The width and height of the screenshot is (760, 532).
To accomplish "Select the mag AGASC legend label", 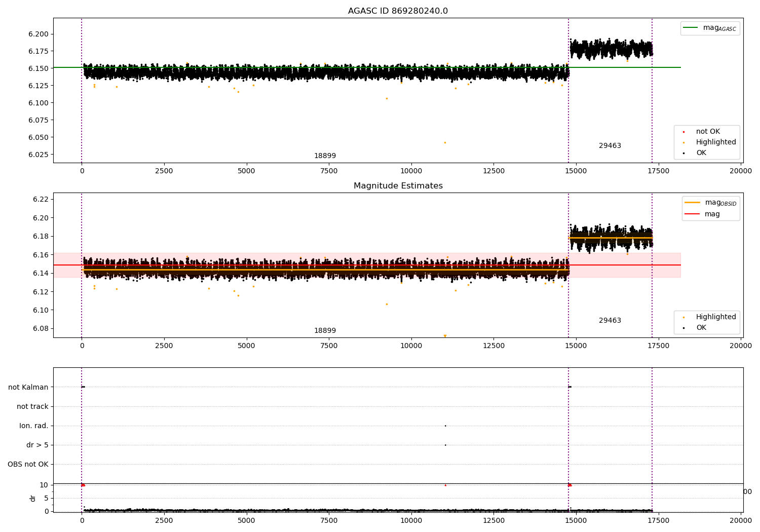I will (x=719, y=28).
